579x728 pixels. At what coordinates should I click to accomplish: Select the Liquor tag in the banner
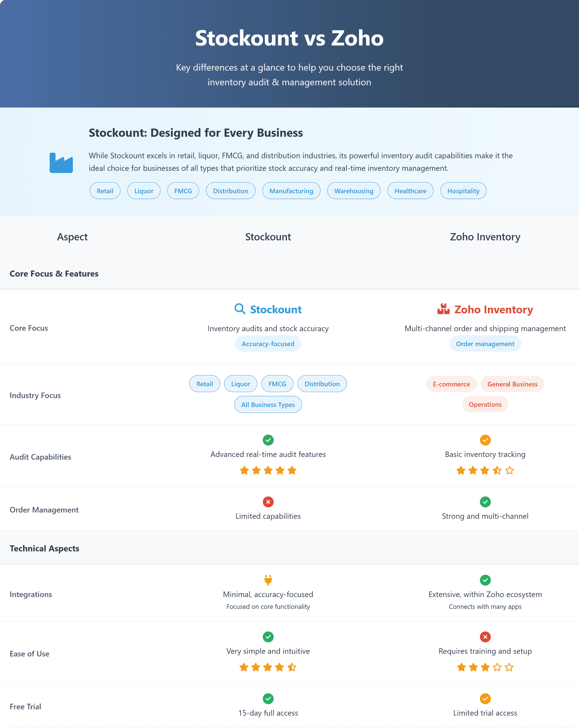(144, 191)
